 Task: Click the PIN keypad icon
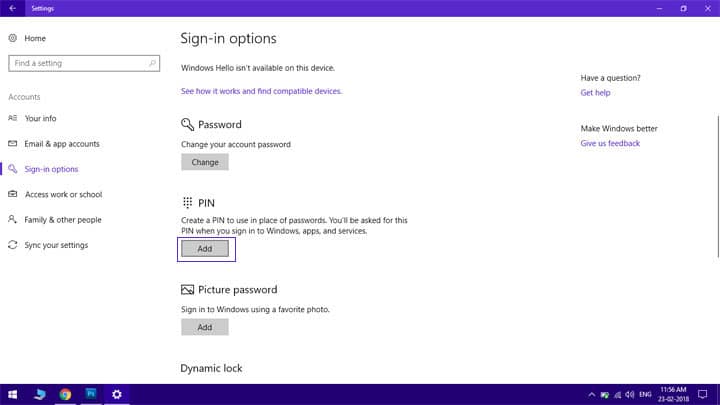pyautogui.click(x=187, y=202)
